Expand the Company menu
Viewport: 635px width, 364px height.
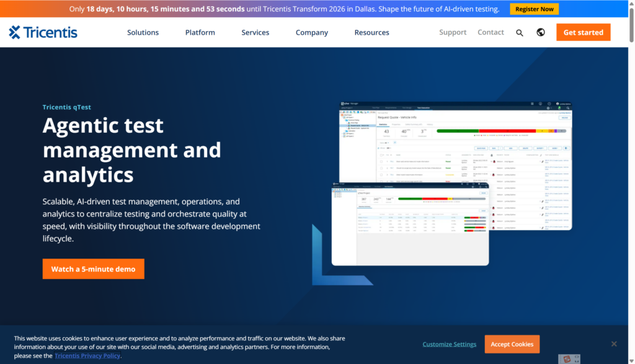[312, 32]
